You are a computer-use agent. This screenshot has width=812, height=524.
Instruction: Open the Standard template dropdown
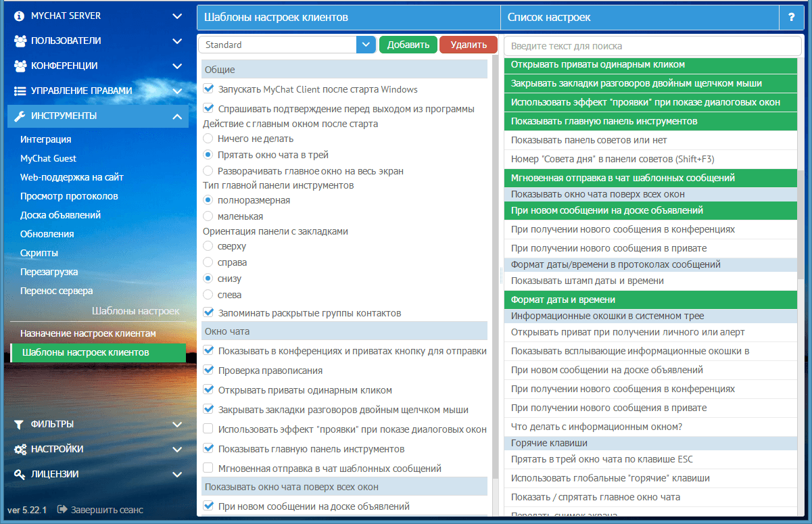pos(366,45)
